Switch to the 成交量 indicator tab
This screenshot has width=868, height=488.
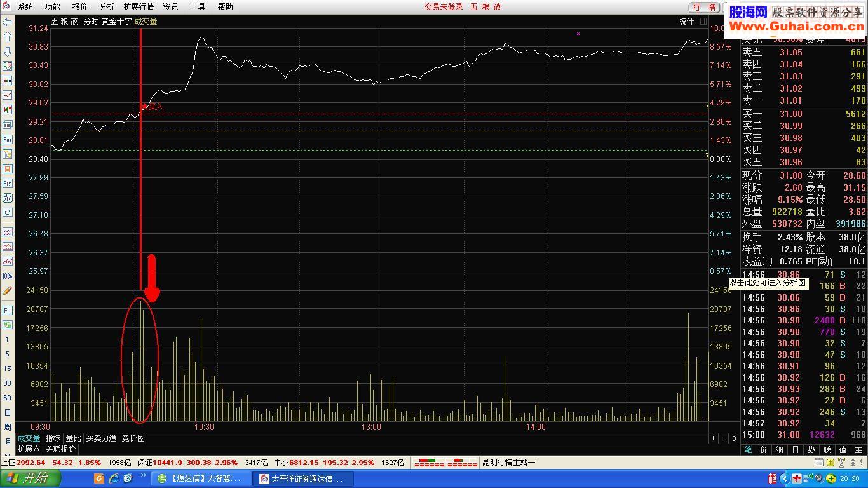coord(29,438)
